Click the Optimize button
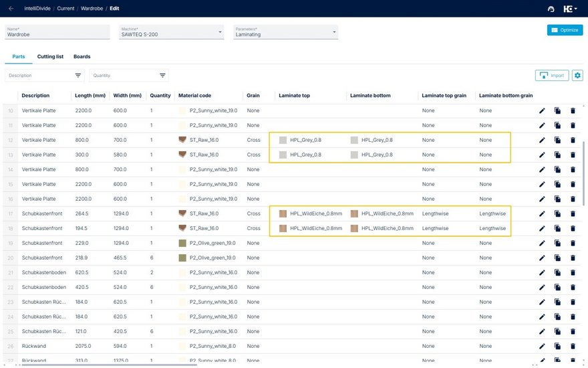 [565, 30]
